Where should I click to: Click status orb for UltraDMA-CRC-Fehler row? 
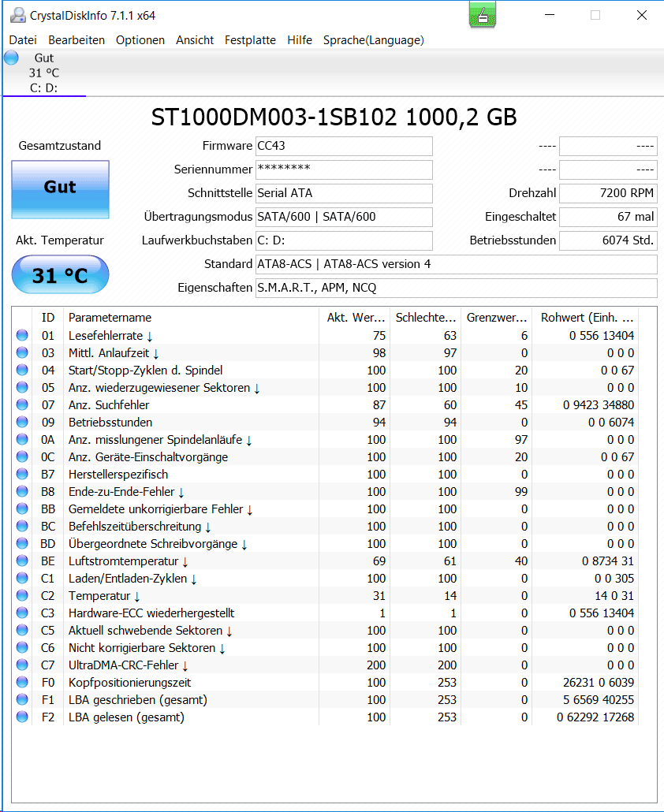pos(22,665)
